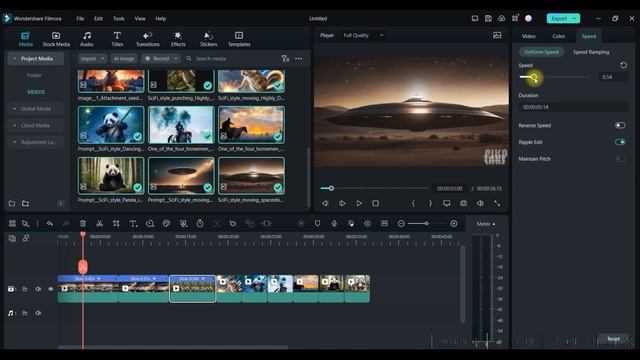The height and width of the screenshot is (360, 640).
Task: Open the Templates tab
Action: pyautogui.click(x=239, y=39)
